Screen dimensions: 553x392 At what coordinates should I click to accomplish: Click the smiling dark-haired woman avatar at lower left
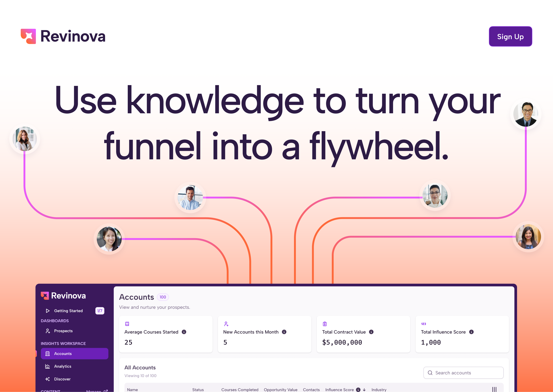(x=109, y=239)
